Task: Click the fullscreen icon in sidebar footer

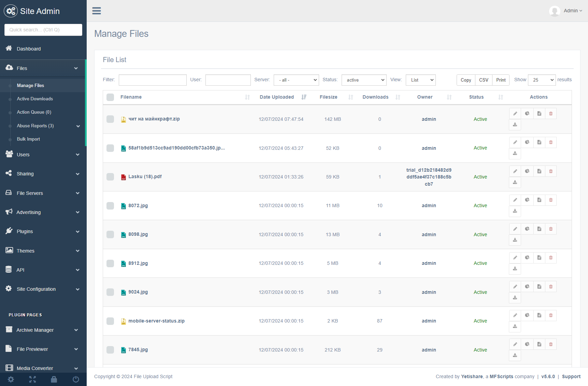Action: click(32, 379)
